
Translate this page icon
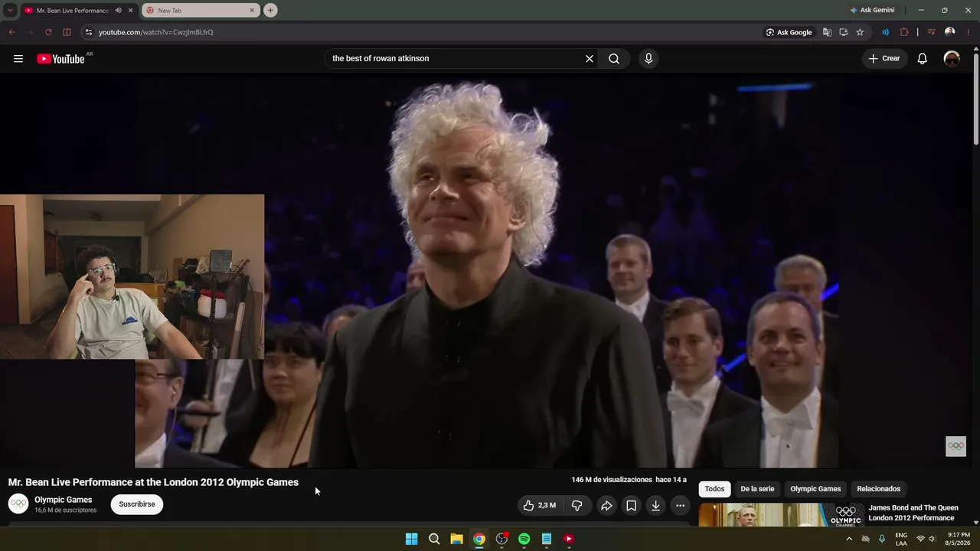(827, 32)
